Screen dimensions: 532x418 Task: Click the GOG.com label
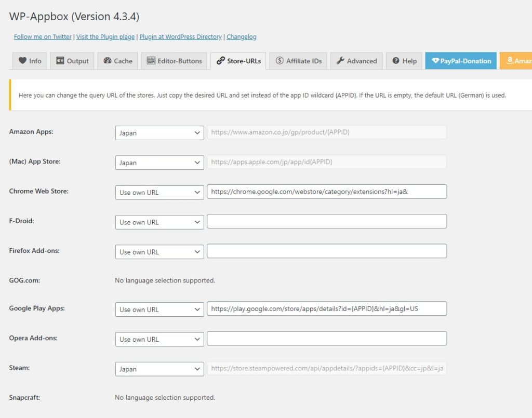[24, 281]
